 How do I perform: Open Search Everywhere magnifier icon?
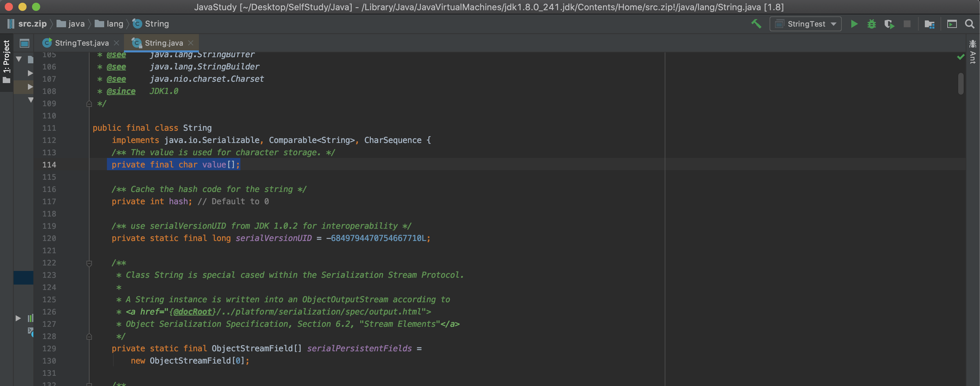970,24
